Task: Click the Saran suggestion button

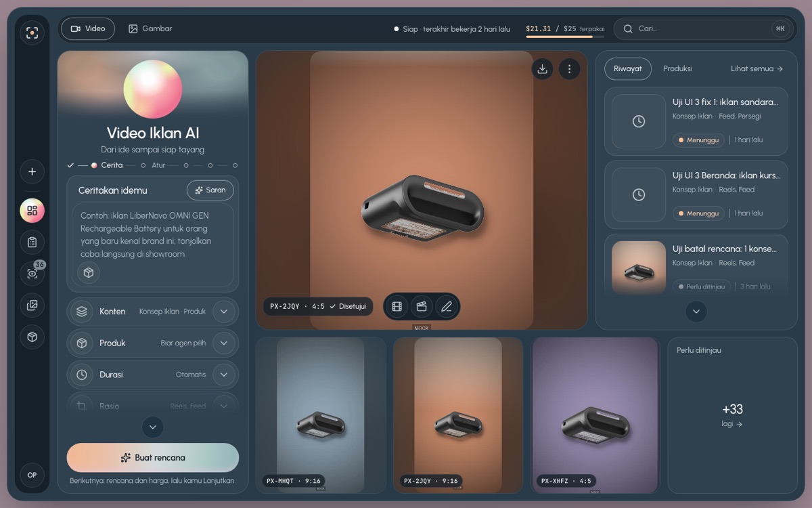Action: (210, 190)
